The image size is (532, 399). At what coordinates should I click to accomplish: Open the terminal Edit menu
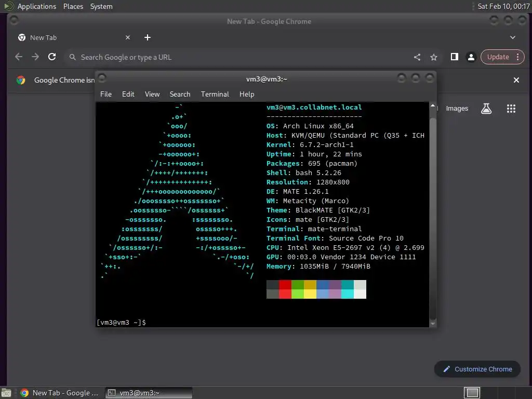pyautogui.click(x=128, y=95)
